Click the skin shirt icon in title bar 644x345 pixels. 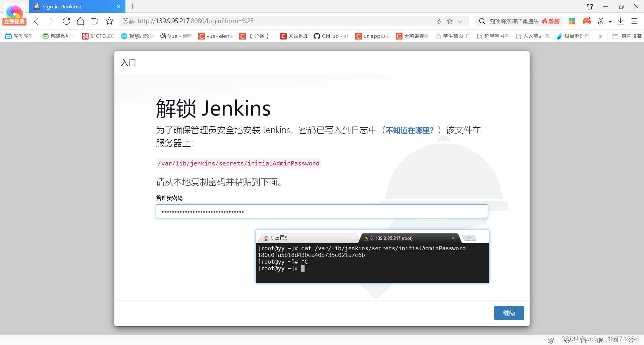click(590, 7)
